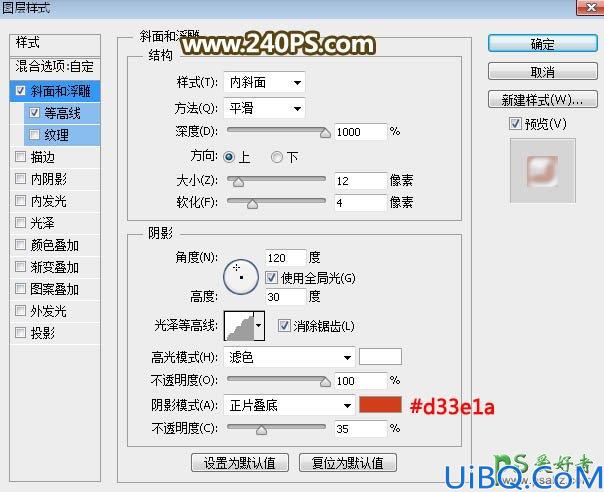This screenshot has width=604, height=492.
Task: Open the 投影 settings entry
Action: pyautogui.click(x=43, y=333)
